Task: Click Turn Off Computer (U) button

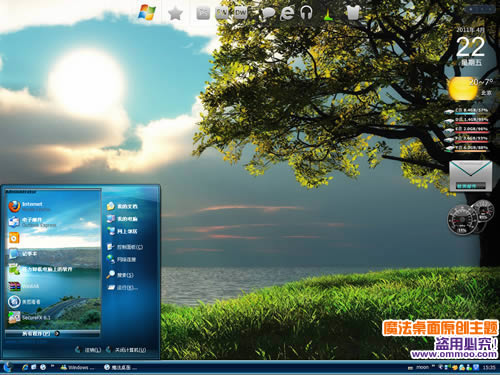Action: [x=126, y=350]
